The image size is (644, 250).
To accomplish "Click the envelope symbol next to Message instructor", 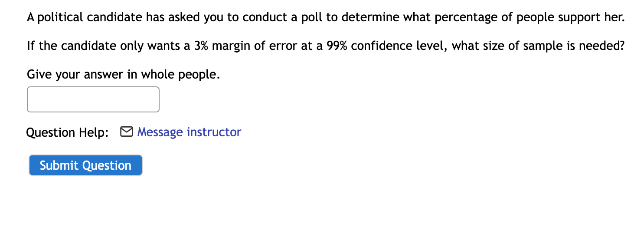I will 127,132.
